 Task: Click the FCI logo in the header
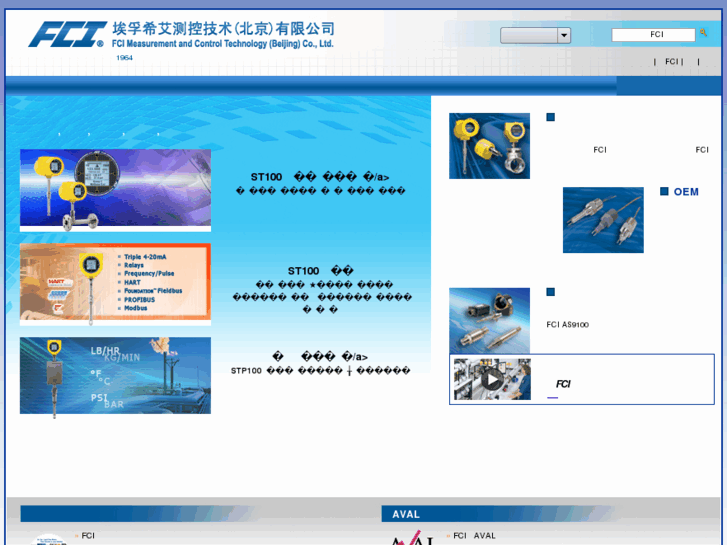click(67, 34)
